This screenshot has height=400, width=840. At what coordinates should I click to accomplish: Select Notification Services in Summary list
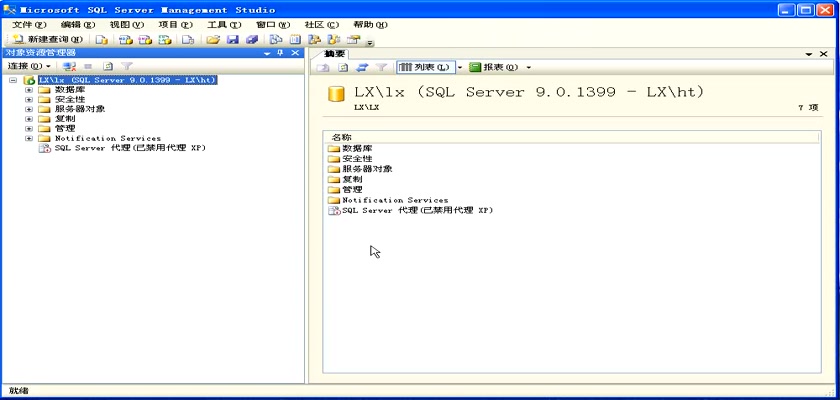click(388, 200)
